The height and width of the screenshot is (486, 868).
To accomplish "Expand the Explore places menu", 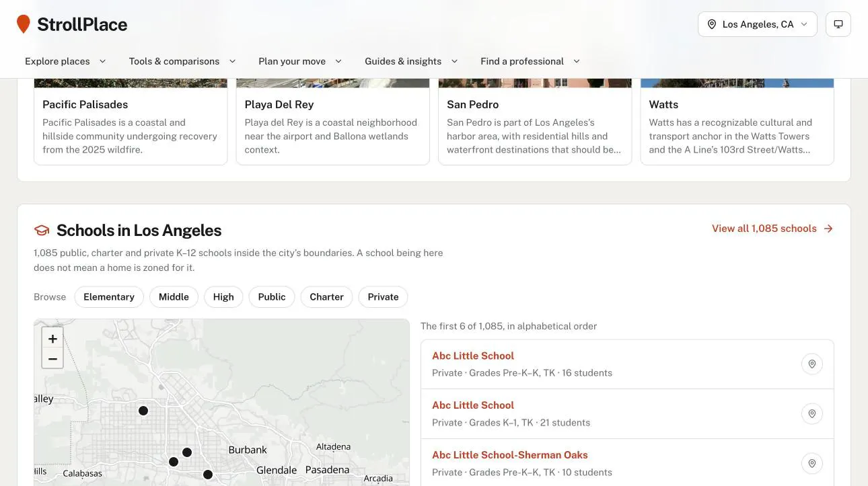I will pyautogui.click(x=65, y=61).
